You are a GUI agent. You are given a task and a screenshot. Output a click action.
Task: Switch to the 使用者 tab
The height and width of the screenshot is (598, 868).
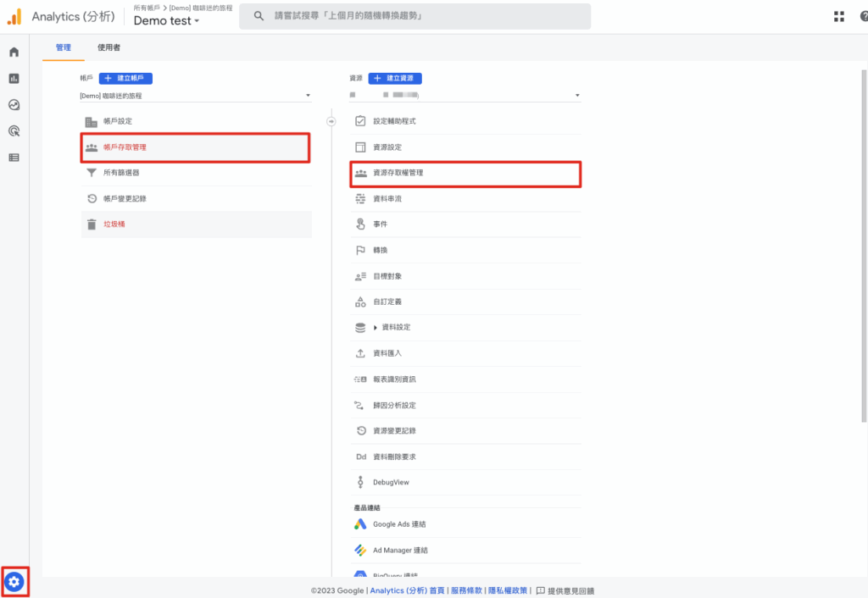[x=108, y=48]
